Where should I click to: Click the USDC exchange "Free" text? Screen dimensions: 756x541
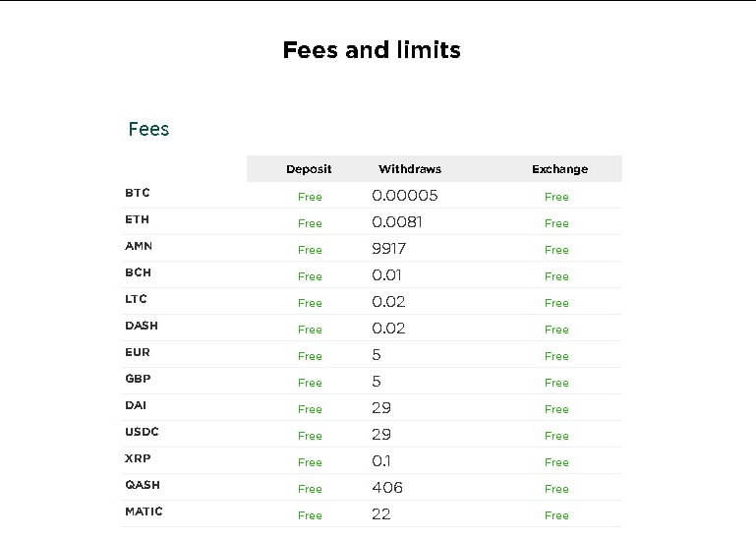pos(556,436)
